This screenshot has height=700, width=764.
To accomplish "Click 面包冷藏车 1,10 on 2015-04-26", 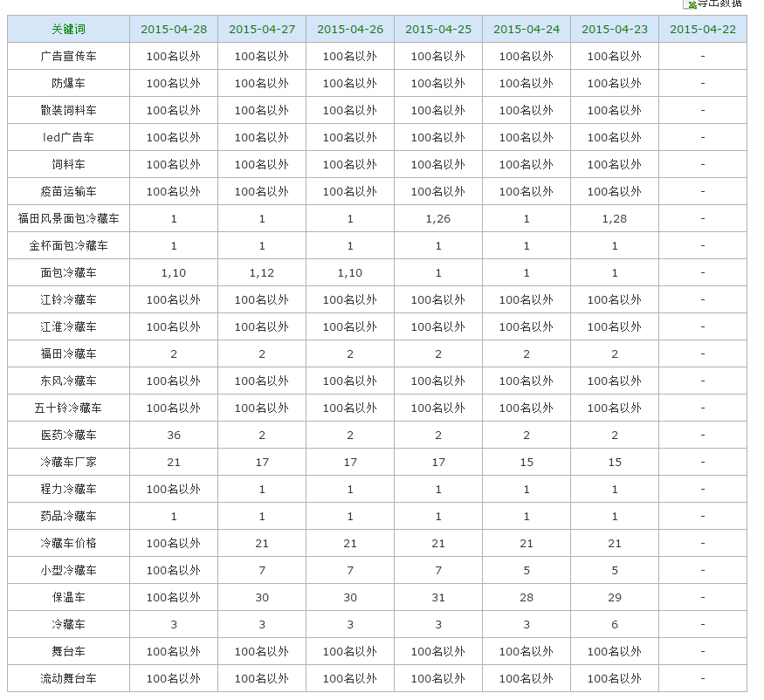I will pos(350,273).
